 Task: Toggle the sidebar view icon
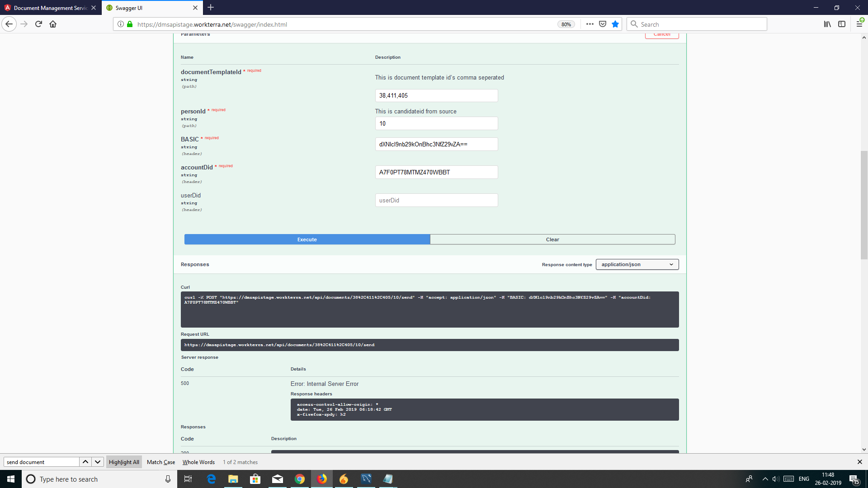841,24
